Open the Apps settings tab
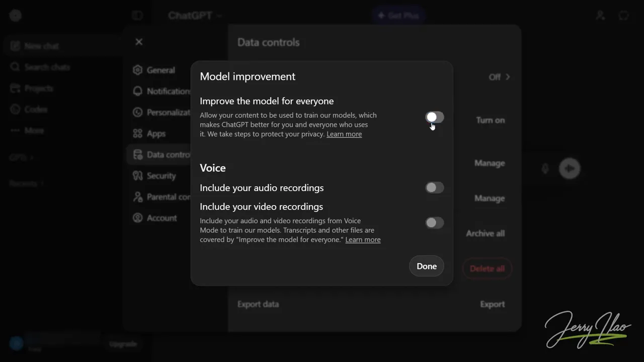 coord(159,133)
